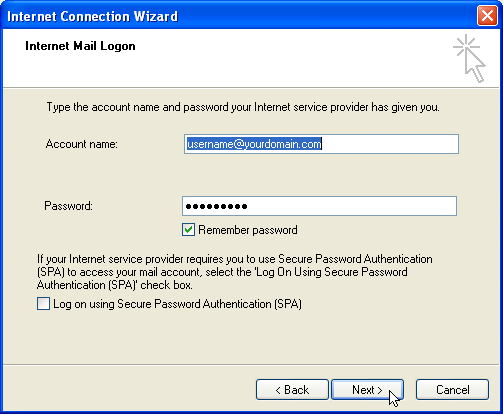The width and height of the screenshot is (503, 414).
Task: Click the Internet Mail Logon heading
Action: coord(80,46)
